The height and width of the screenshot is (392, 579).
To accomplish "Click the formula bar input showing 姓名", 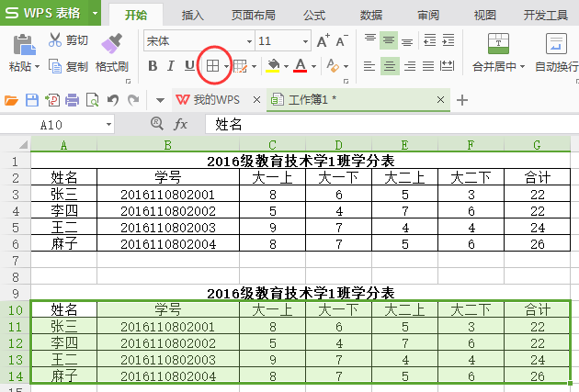I will click(386, 124).
